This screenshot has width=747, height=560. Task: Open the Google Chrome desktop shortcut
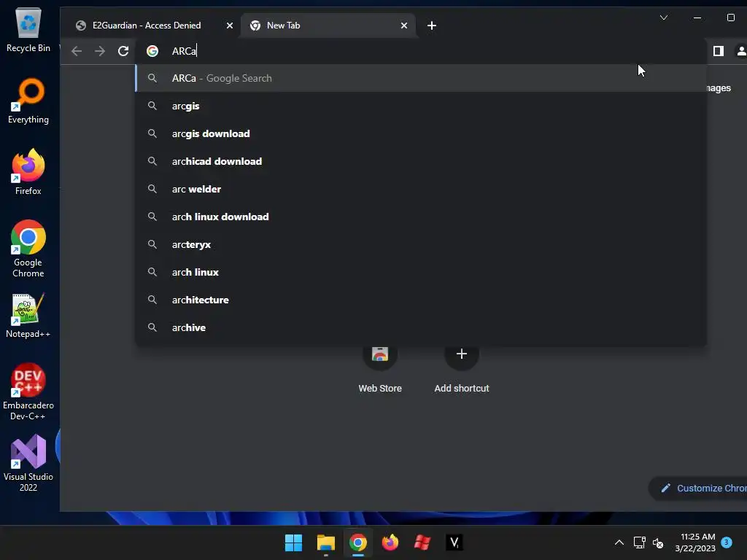pos(28,249)
